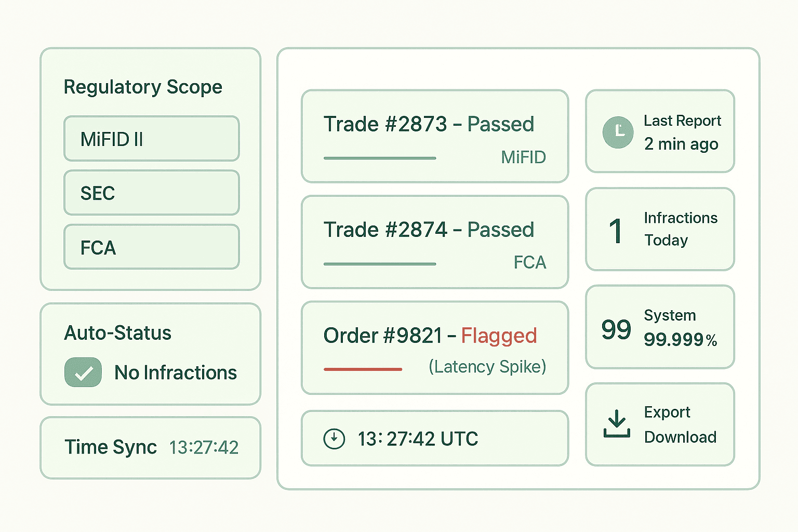Open the Trade #2874 Passed entry
This screenshot has height=532, width=798.
429,230
